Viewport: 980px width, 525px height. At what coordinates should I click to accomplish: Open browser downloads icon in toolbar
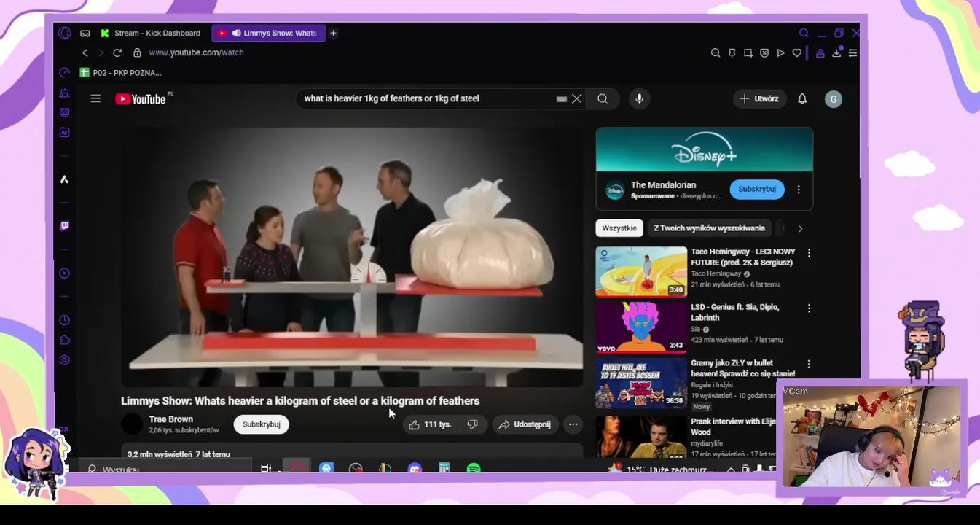click(x=836, y=52)
